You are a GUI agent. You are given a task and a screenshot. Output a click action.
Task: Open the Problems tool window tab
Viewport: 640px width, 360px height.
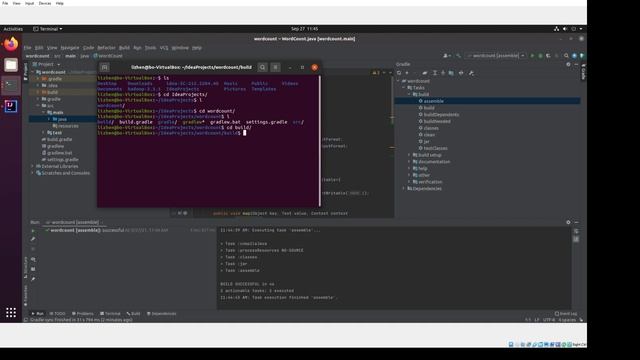[x=83, y=313]
